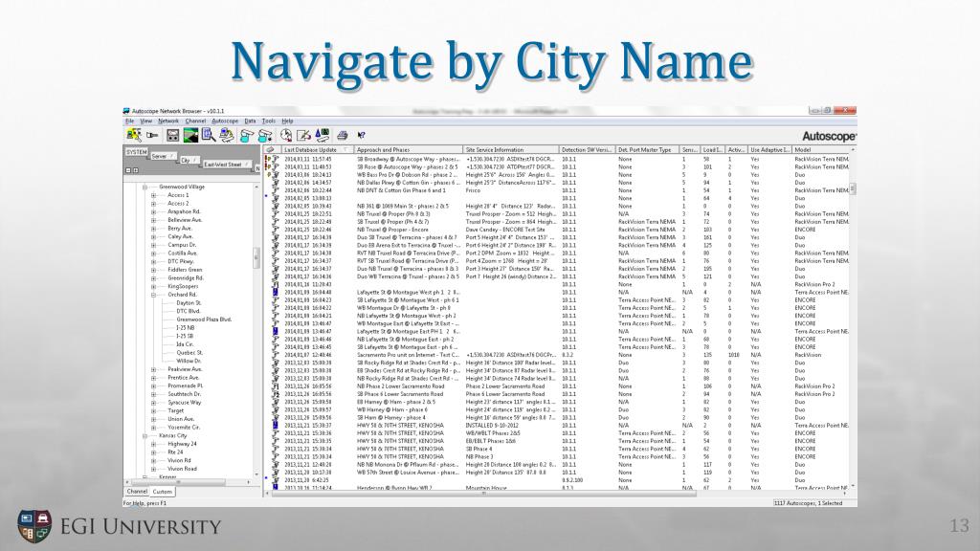This screenshot has height=551, width=980.
Task: Collapse the Kansas City tree node
Action: pos(145,436)
